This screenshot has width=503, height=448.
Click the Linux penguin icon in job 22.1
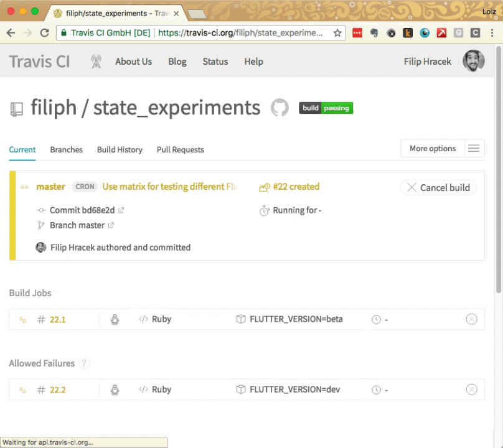pyautogui.click(x=115, y=319)
